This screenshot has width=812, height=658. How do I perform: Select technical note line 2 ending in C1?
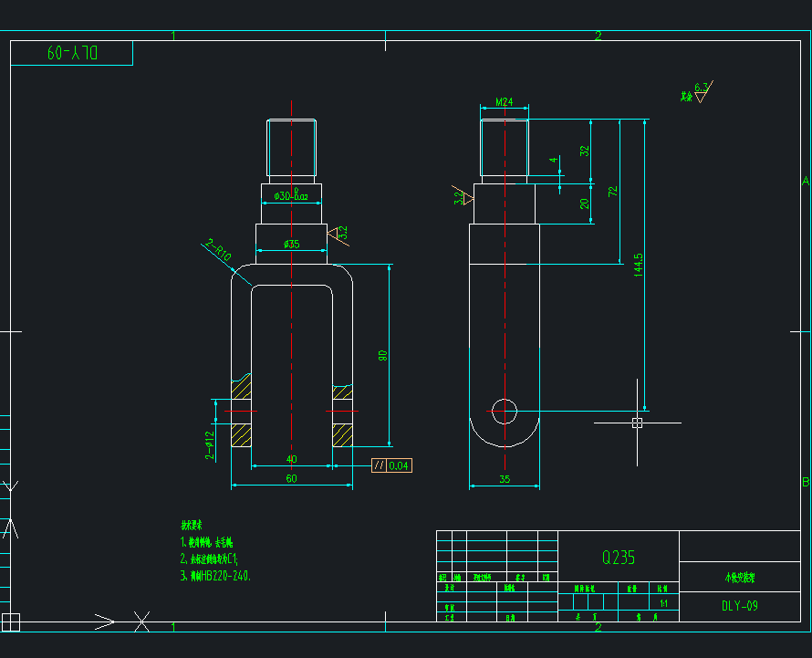(x=209, y=559)
